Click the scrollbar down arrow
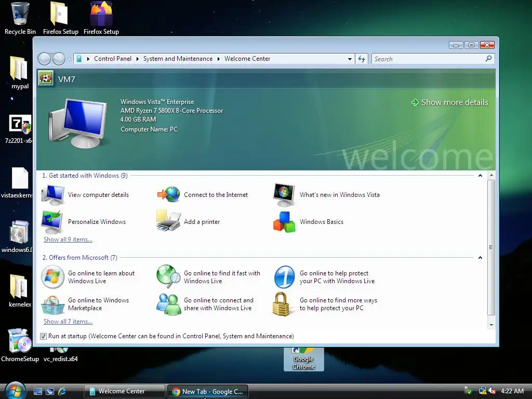Viewport: 532px width, 399px height. pyautogui.click(x=491, y=325)
